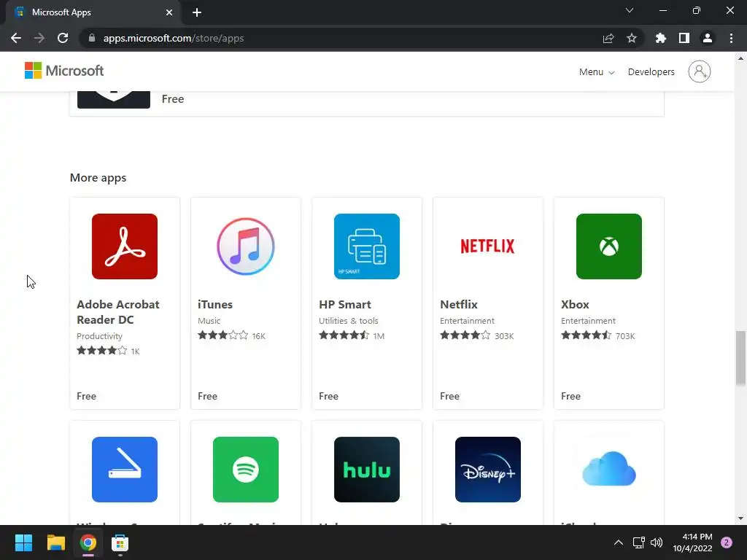The image size is (747, 560).
Task: Click the 'Utilities & tools' category label
Action: pos(348,321)
